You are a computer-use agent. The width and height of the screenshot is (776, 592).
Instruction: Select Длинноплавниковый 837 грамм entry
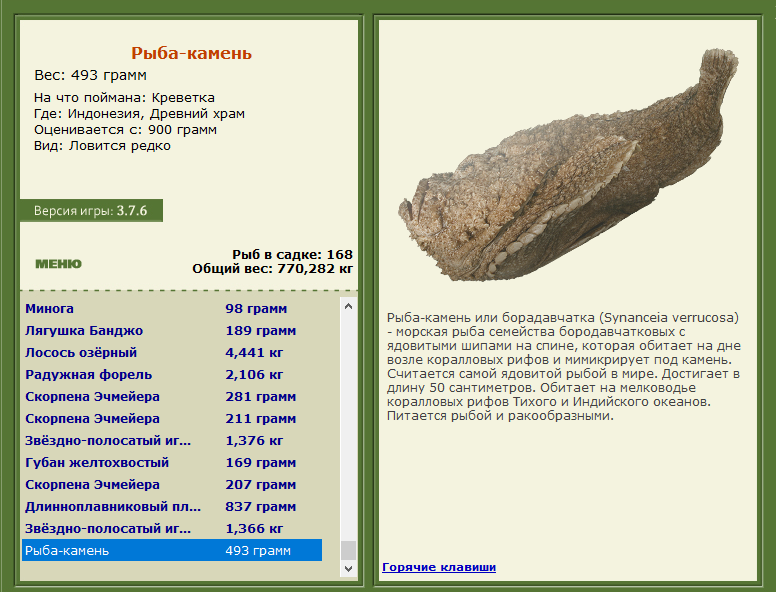(172, 507)
